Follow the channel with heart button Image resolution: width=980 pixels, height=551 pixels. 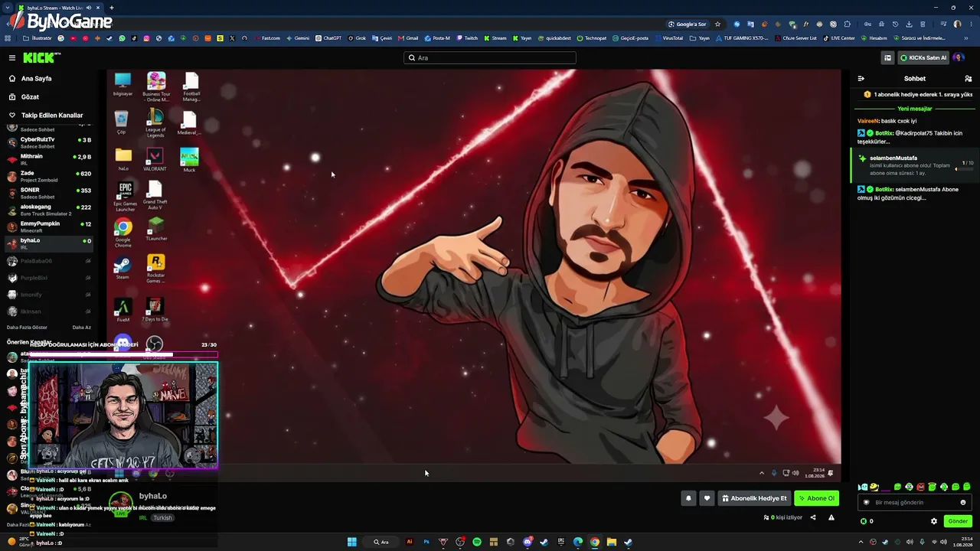707,498
